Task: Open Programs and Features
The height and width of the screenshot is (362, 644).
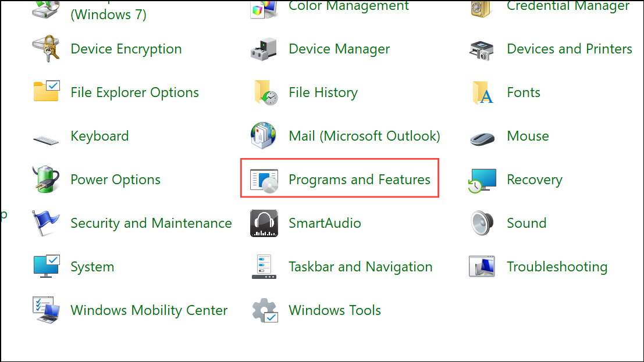Action: coord(359,180)
